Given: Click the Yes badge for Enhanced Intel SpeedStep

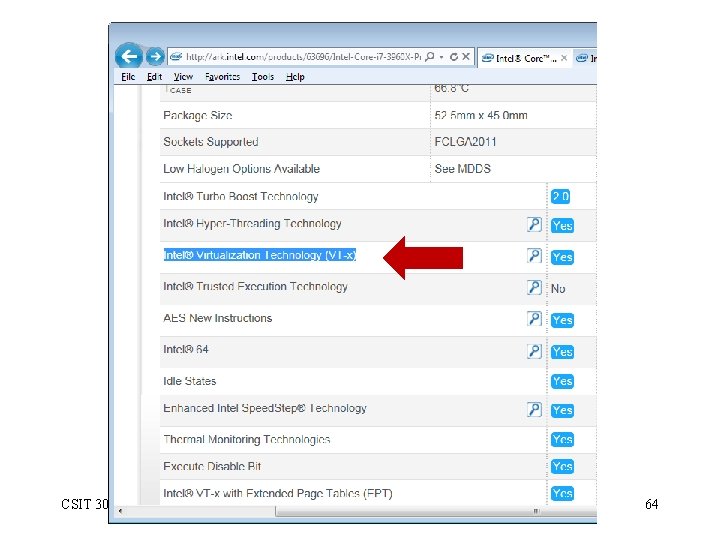Looking at the screenshot, I should (x=562, y=410).
